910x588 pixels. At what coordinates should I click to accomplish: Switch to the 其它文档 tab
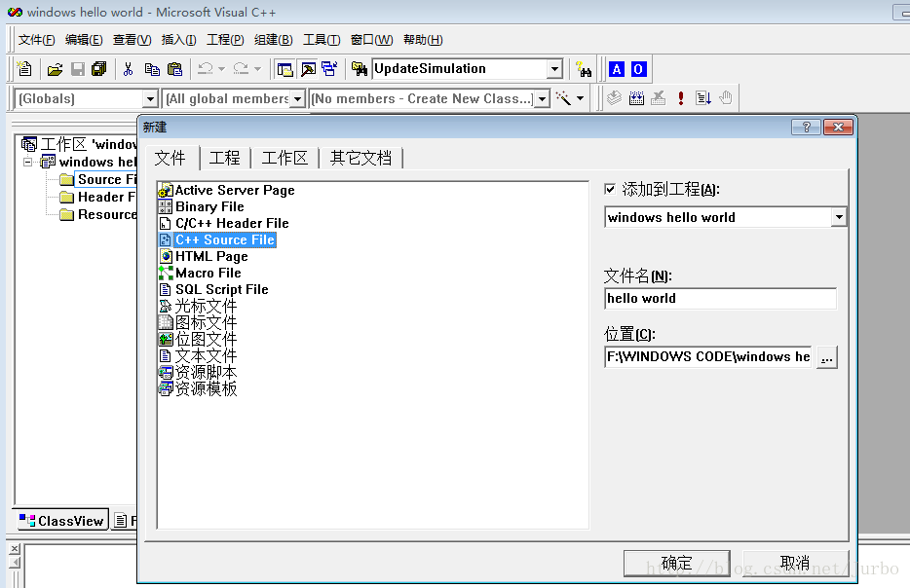click(x=360, y=158)
